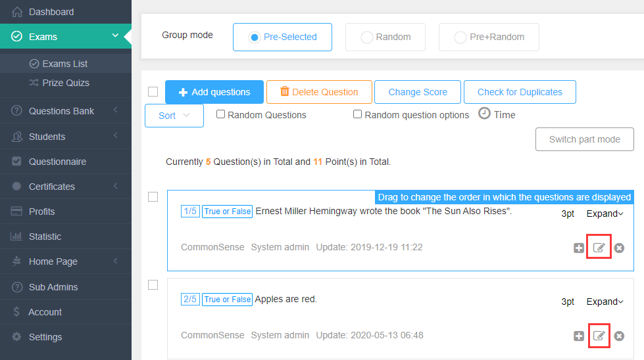
Task: Click the Switch part mode button
Action: coord(584,139)
